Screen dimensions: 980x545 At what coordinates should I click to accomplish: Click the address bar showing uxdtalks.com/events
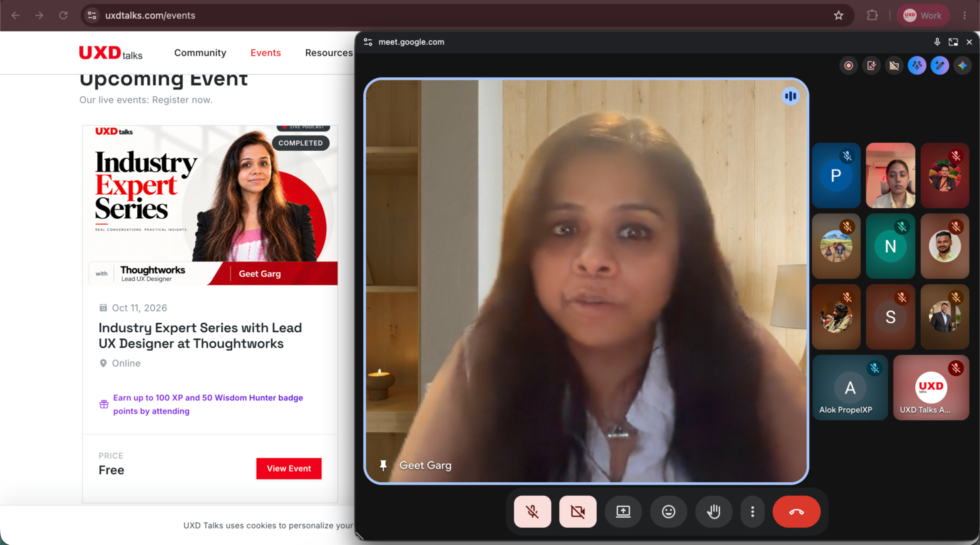[467, 15]
